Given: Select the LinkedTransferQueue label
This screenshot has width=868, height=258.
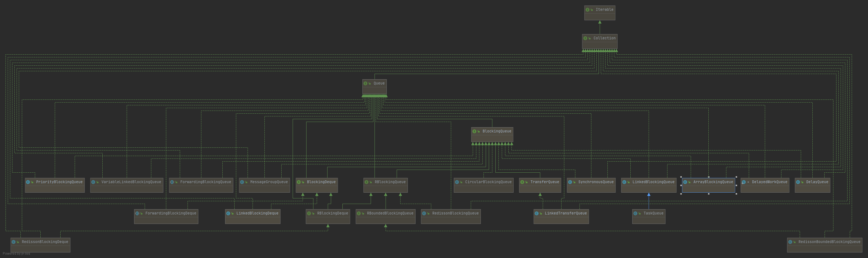Looking at the screenshot, I should [x=566, y=213].
